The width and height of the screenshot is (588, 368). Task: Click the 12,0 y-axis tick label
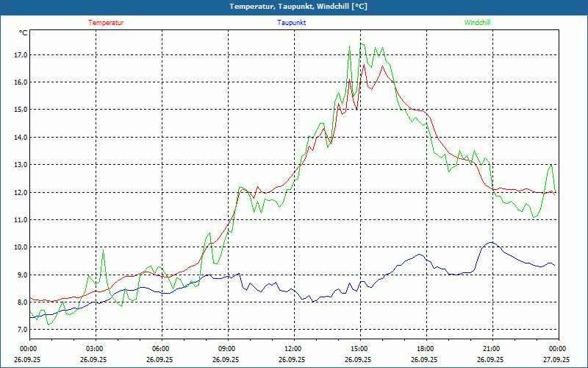21,192
